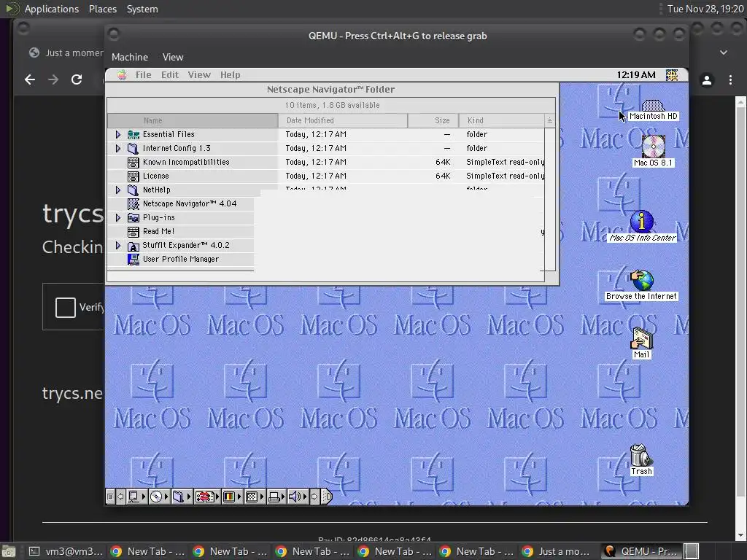Select the NetHelp folder icon

pos(133,190)
